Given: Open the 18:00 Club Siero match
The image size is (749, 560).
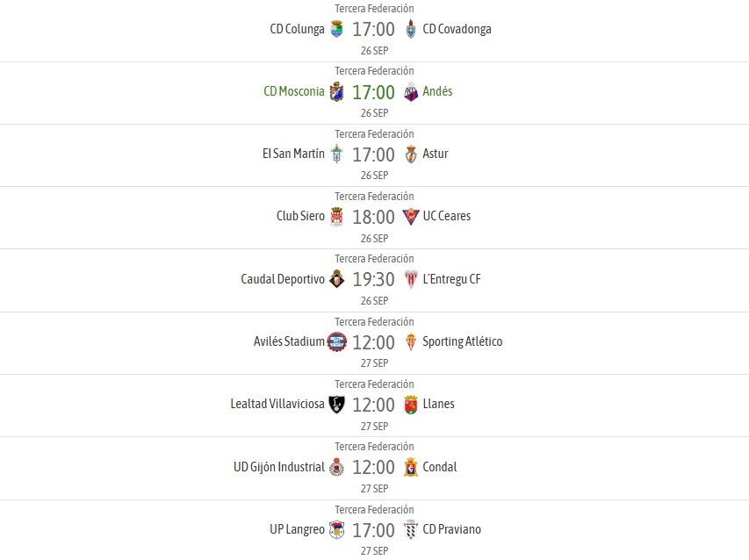Looking at the screenshot, I should [373, 217].
